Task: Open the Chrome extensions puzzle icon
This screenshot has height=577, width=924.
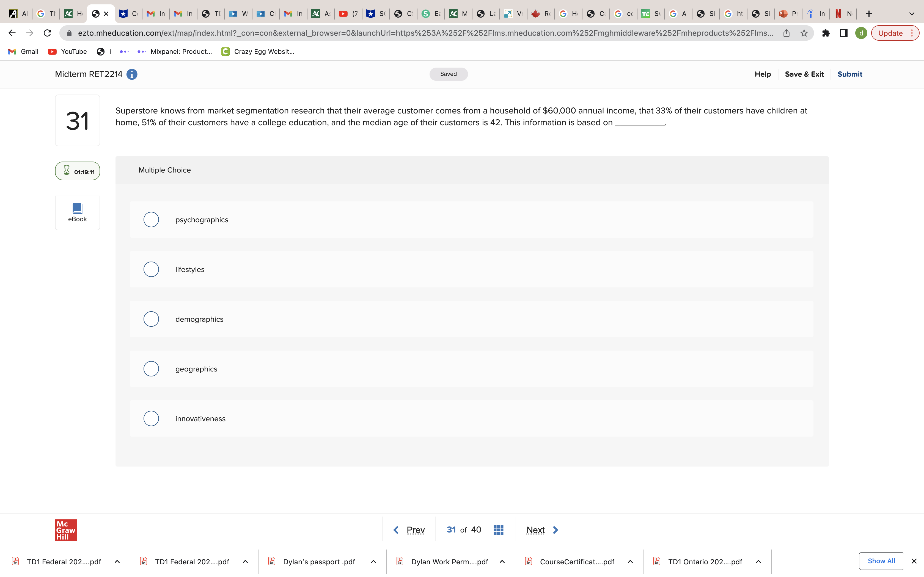Action: pos(826,33)
